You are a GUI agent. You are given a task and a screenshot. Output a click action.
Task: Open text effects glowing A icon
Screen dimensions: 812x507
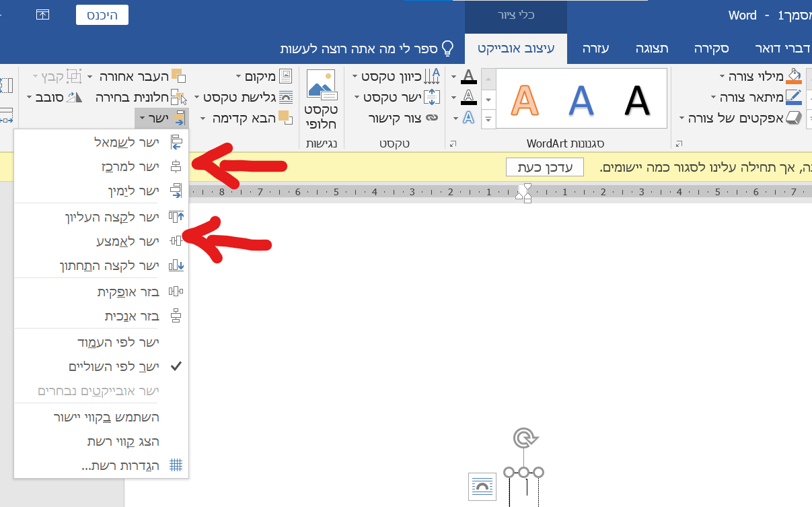click(469, 119)
